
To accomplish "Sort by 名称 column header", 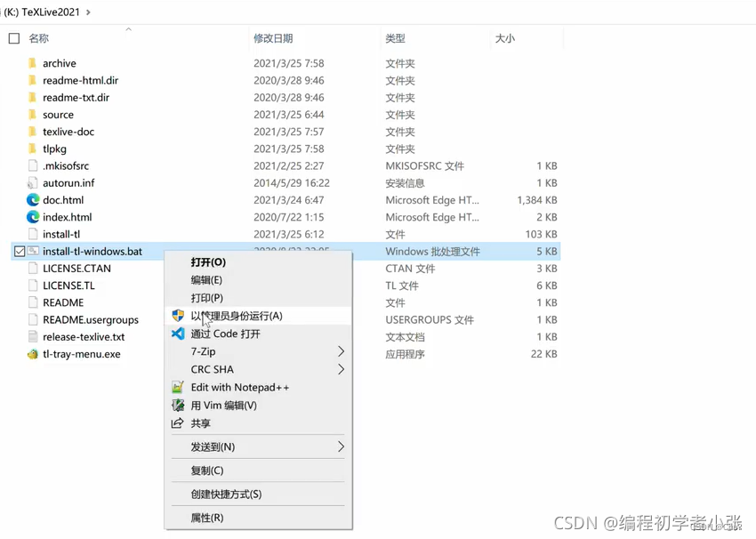I will [x=38, y=38].
